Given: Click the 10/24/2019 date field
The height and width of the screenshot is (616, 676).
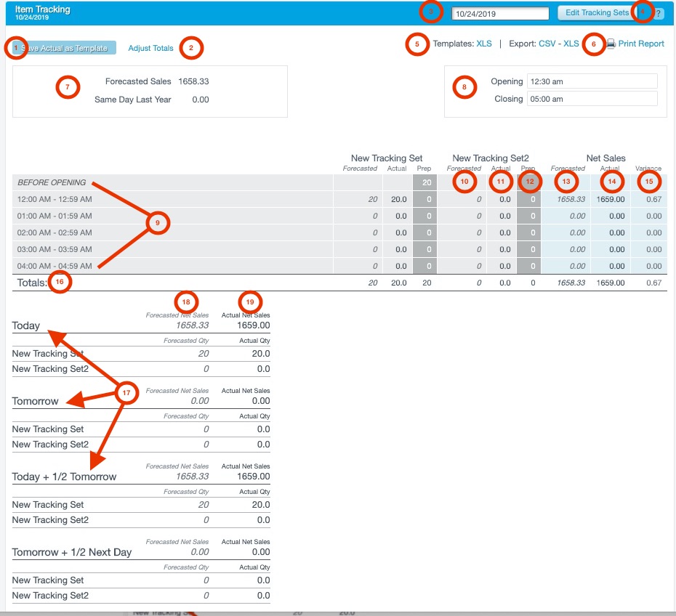Looking at the screenshot, I should [x=500, y=13].
